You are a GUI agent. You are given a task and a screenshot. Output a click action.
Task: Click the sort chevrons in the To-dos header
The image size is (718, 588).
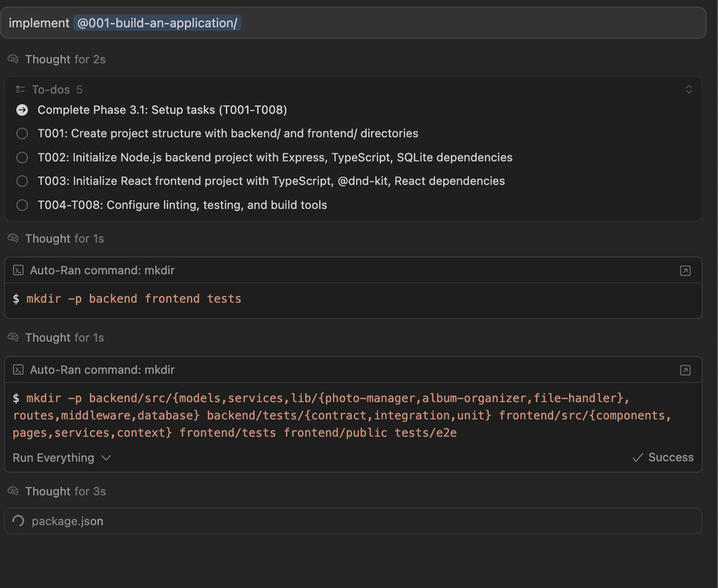pyautogui.click(x=689, y=89)
